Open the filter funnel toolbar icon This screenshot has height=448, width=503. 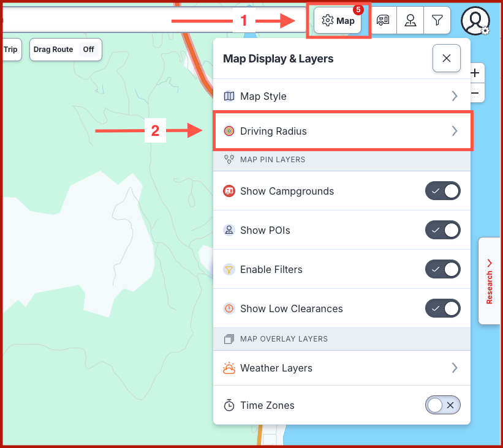(x=437, y=20)
